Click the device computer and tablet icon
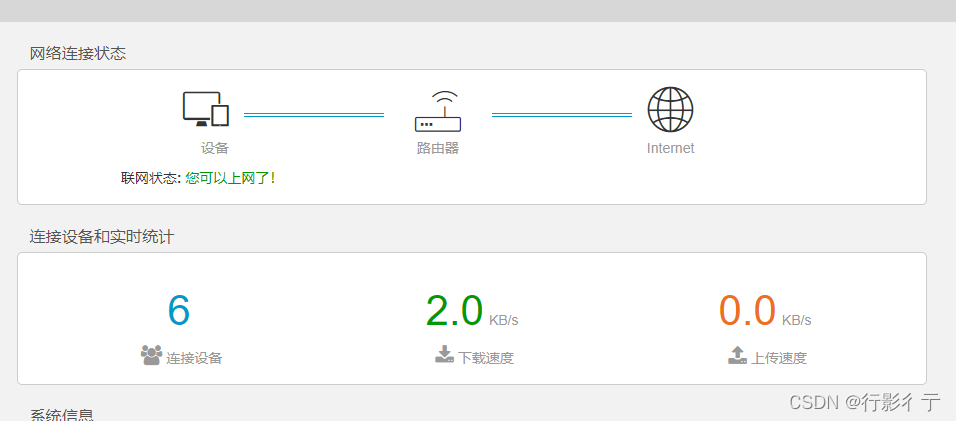The width and height of the screenshot is (956, 421). [x=206, y=109]
